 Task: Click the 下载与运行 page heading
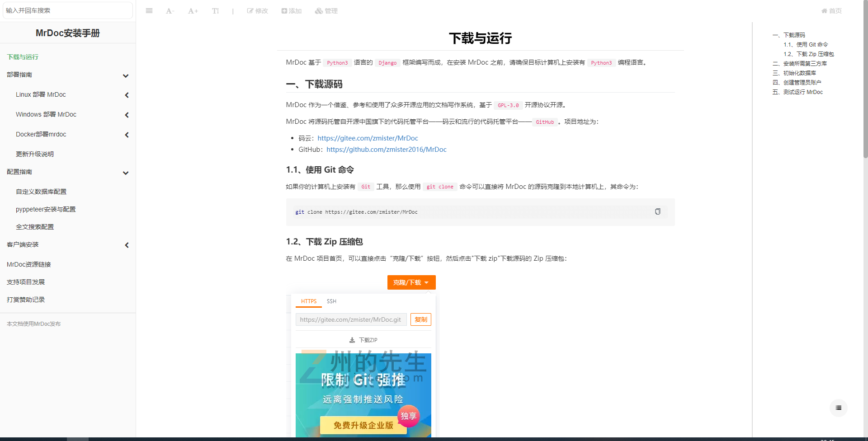[x=480, y=38]
